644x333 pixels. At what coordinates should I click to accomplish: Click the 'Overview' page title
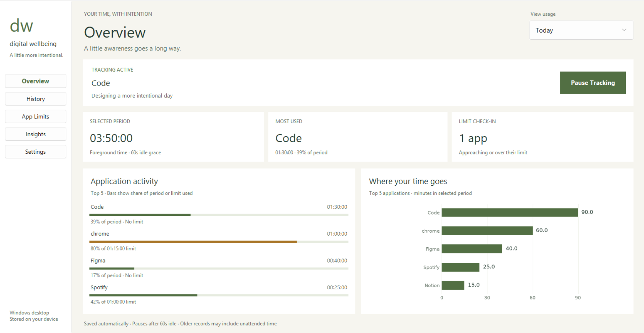pyautogui.click(x=115, y=33)
